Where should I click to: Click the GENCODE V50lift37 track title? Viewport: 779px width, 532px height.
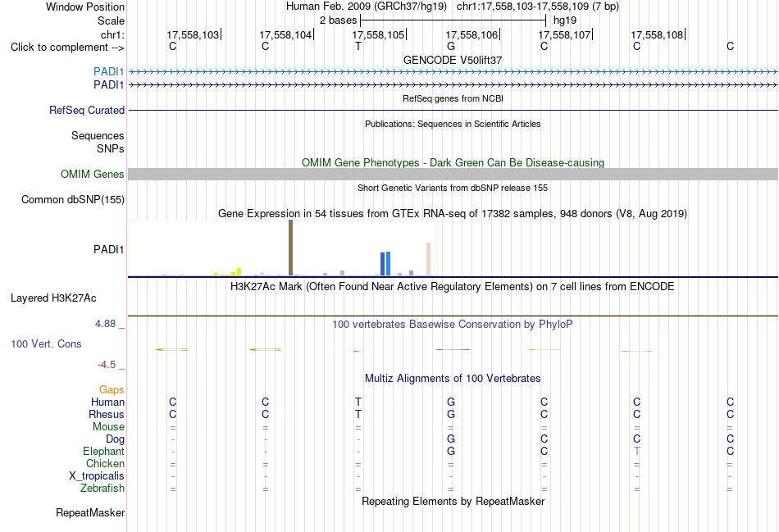click(x=453, y=60)
